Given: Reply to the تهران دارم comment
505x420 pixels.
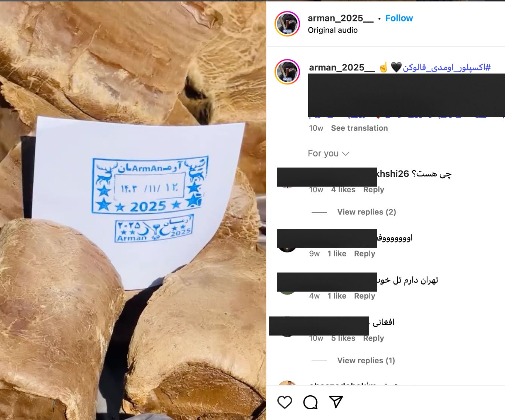Looking at the screenshot, I should click(364, 296).
